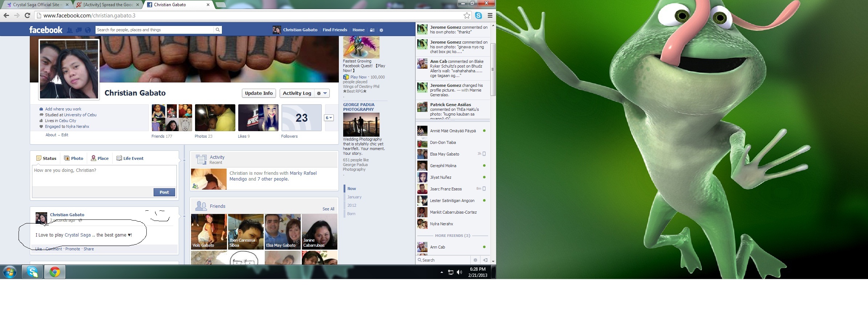Open the friend requests icon

click(70, 30)
